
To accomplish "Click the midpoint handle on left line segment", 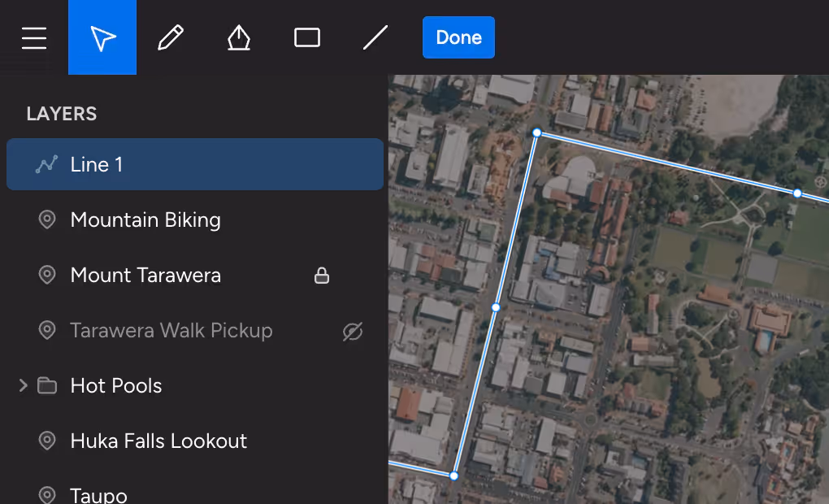I will click(x=496, y=307).
